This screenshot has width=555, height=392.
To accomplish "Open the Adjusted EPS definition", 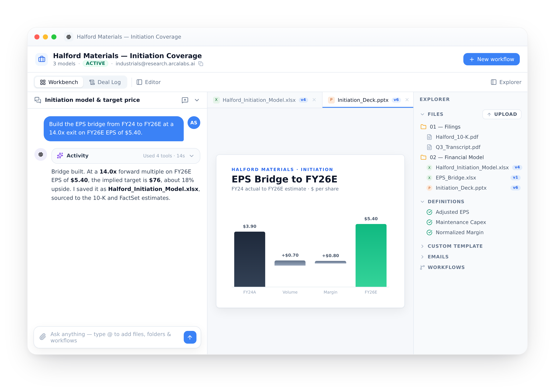I will point(448,212).
